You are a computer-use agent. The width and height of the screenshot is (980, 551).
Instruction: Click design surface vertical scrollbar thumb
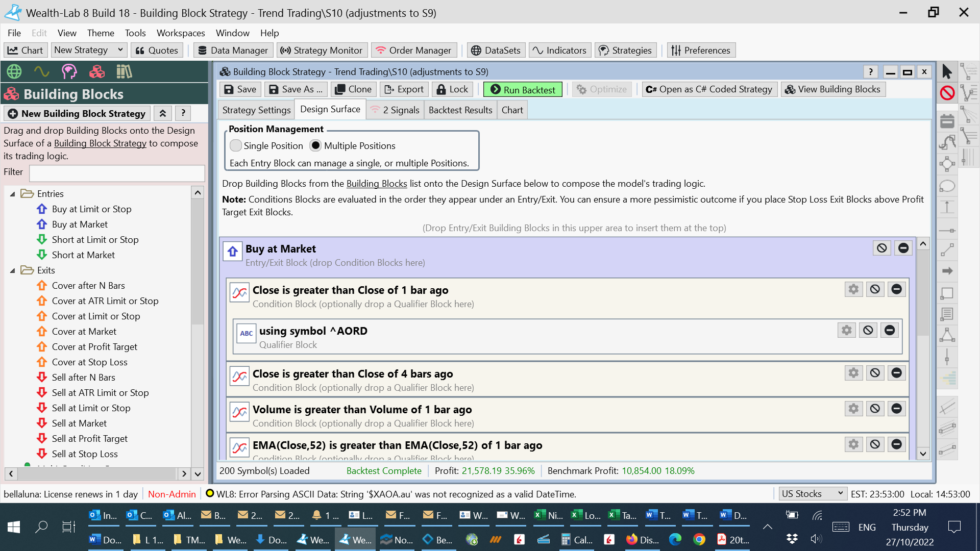(x=923, y=293)
